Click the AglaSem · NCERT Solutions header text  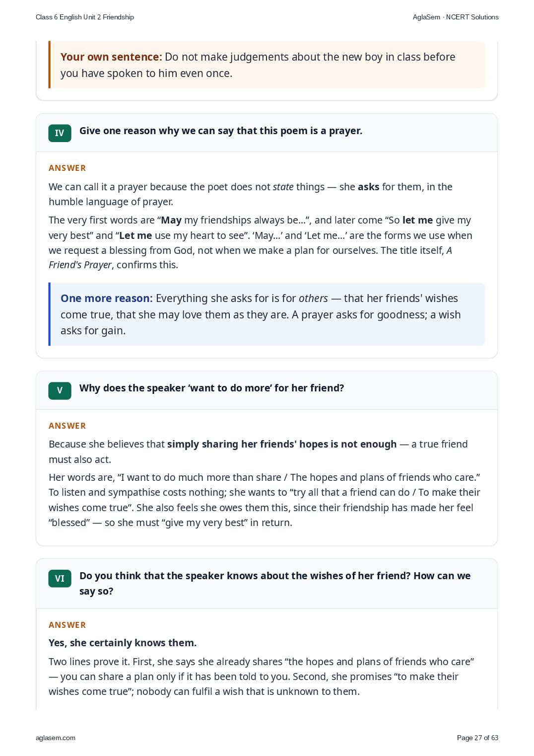point(456,17)
